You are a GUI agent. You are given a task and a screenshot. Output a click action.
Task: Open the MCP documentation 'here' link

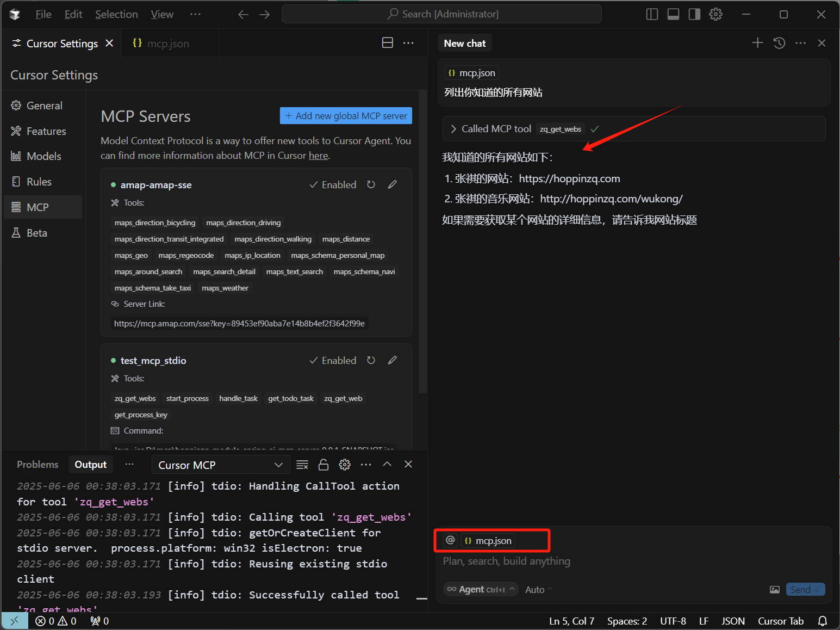(318, 156)
